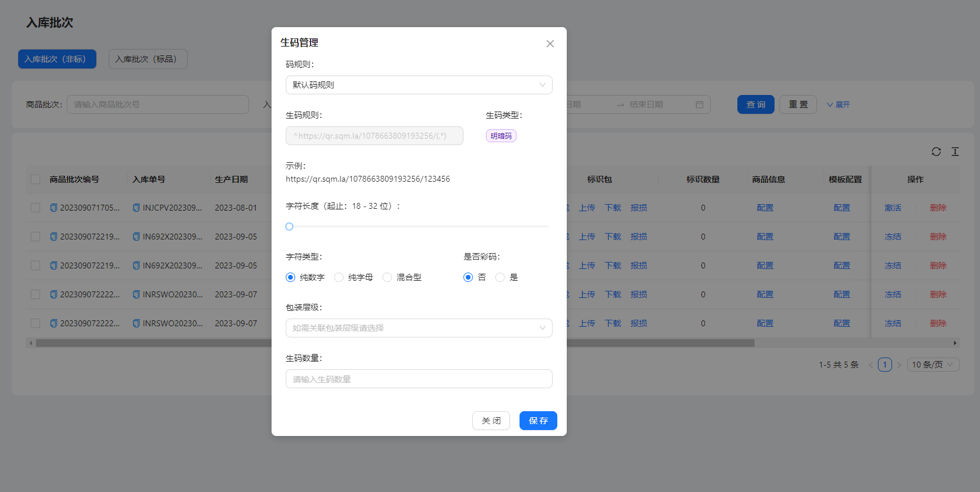Click 报损 in the 2023-08-01 row

[639, 208]
